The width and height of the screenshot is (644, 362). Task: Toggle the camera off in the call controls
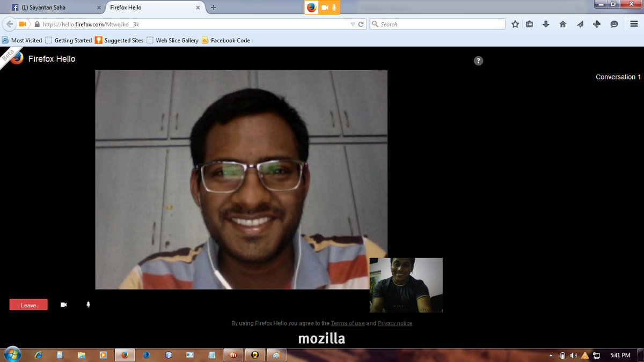coord(63,304)
